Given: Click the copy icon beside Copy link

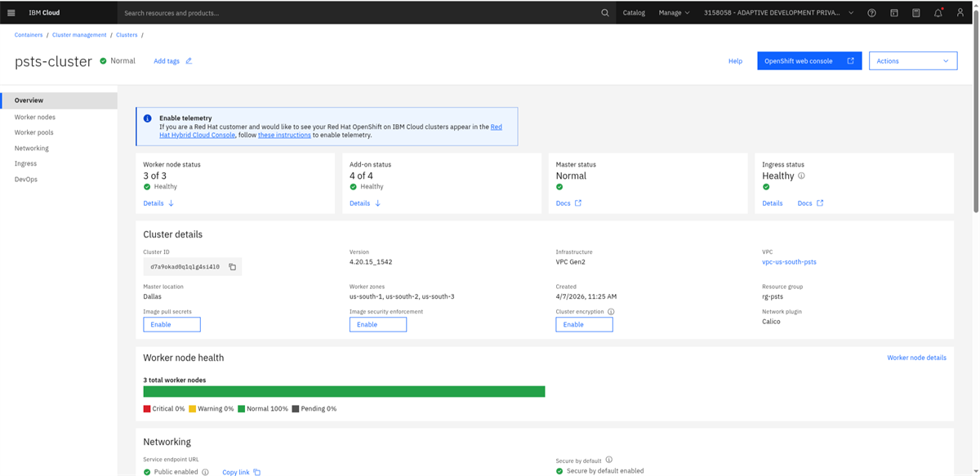Looking at the screenshot, I should [256, 472].
